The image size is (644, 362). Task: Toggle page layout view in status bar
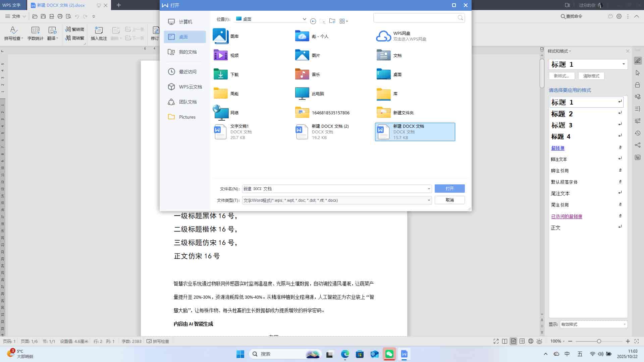click(x=514, y=341)
